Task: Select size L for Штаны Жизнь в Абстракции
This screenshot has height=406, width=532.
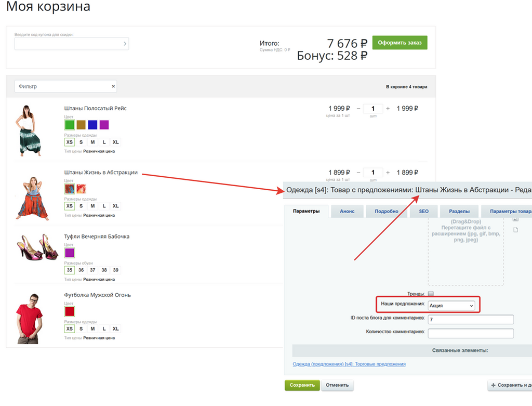Action: coord(104,206)
